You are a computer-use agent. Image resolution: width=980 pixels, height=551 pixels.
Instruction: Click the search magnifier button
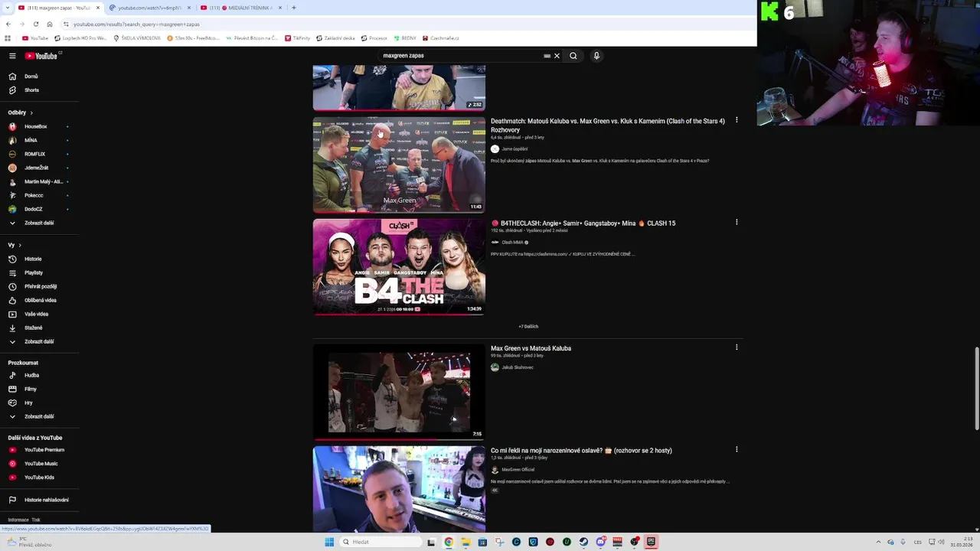pos(573,56)
